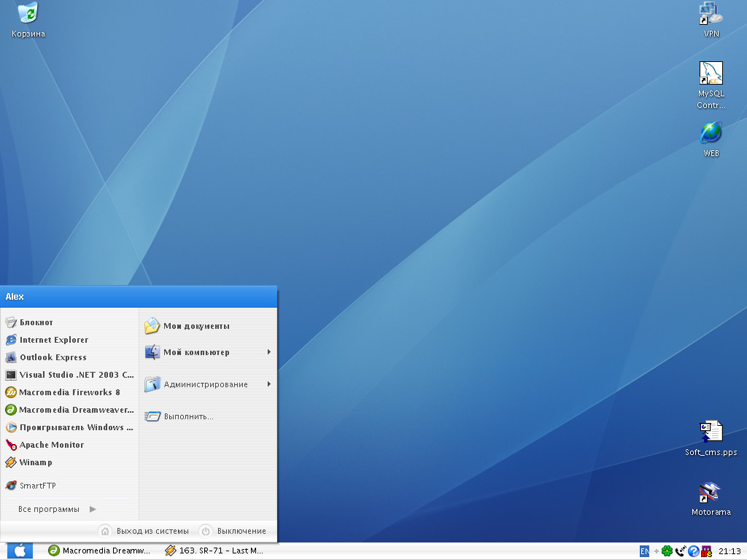Click the SmartFTP icon
747x560 pixels.
tap(10, 486)
